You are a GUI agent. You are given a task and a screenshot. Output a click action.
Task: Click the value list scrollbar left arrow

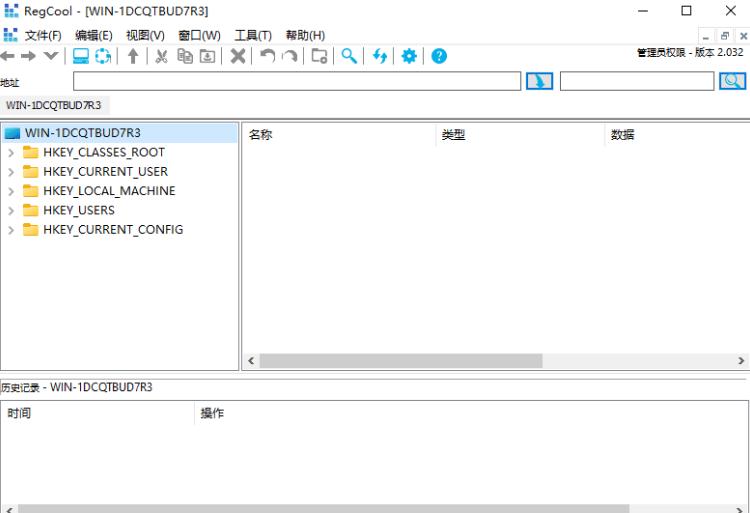coord(251,361)
